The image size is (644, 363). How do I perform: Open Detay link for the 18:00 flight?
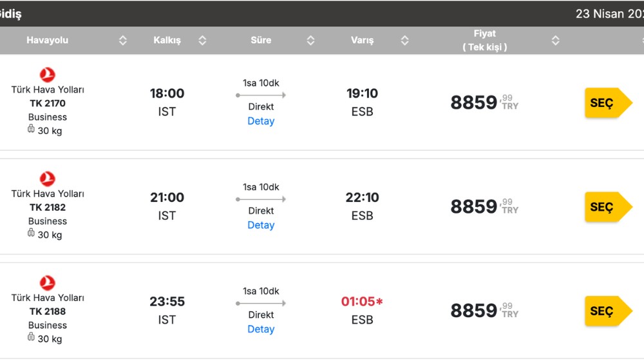261,121
